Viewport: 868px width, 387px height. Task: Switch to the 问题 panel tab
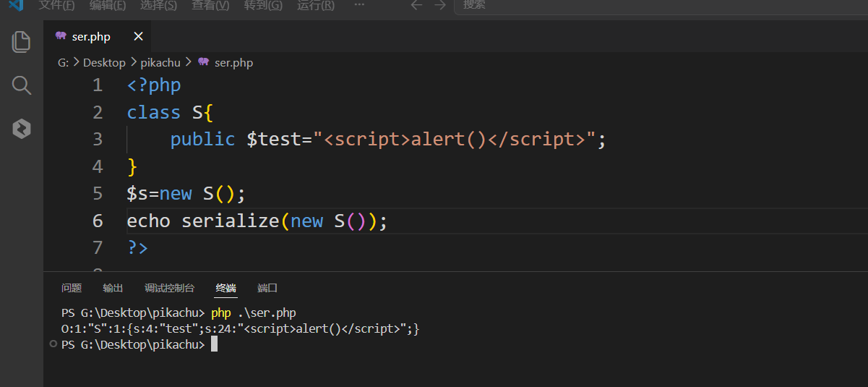[72, 288]
